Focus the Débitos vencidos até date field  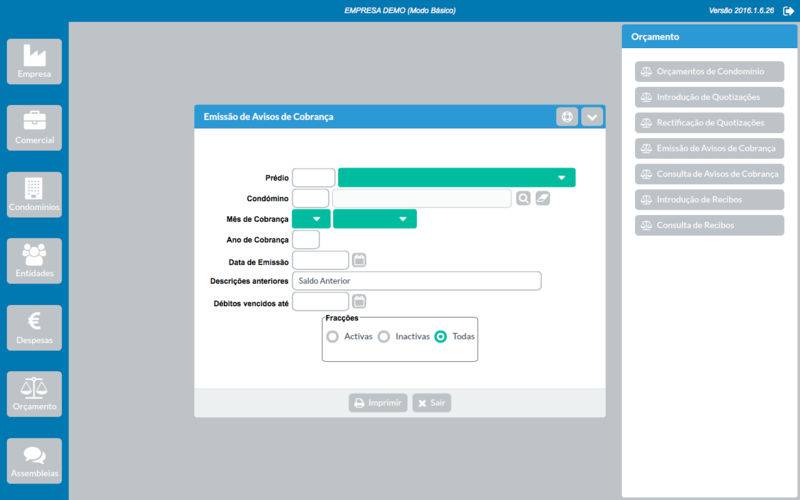320,302
